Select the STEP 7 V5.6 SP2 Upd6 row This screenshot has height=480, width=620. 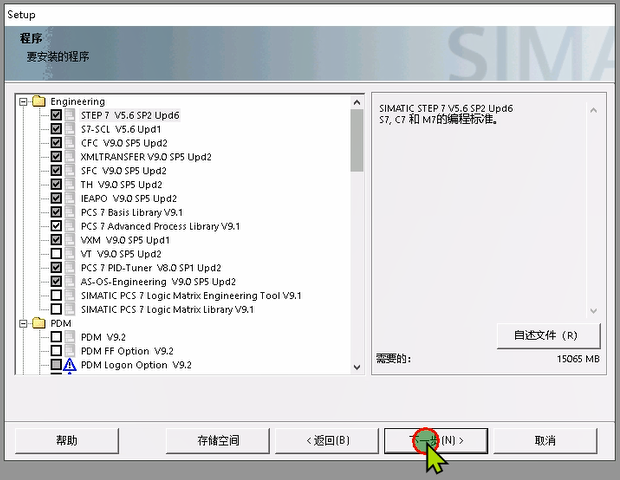(x=130, y=115)
